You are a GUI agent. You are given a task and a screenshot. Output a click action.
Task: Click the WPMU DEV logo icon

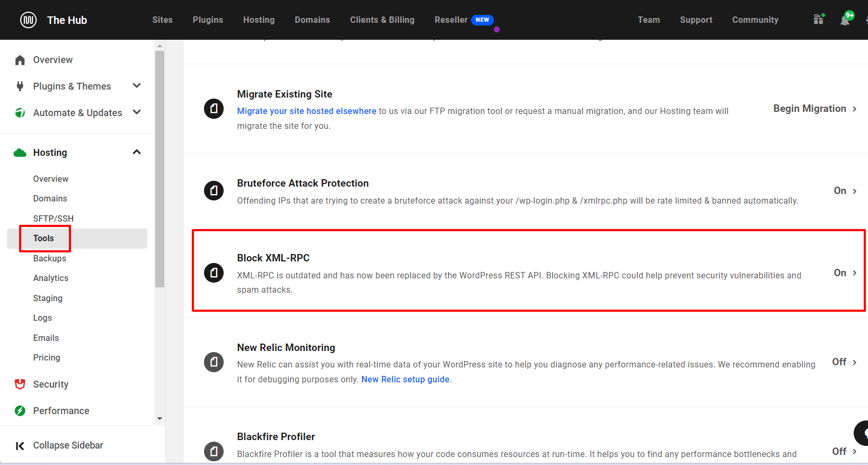[x=28, y=20]
